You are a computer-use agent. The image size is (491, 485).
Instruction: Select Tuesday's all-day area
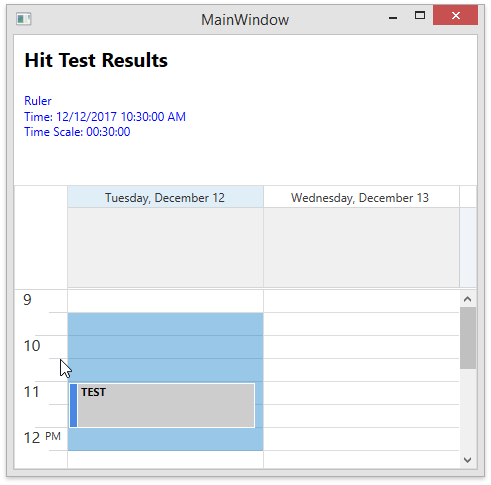(x=165, y=247)
